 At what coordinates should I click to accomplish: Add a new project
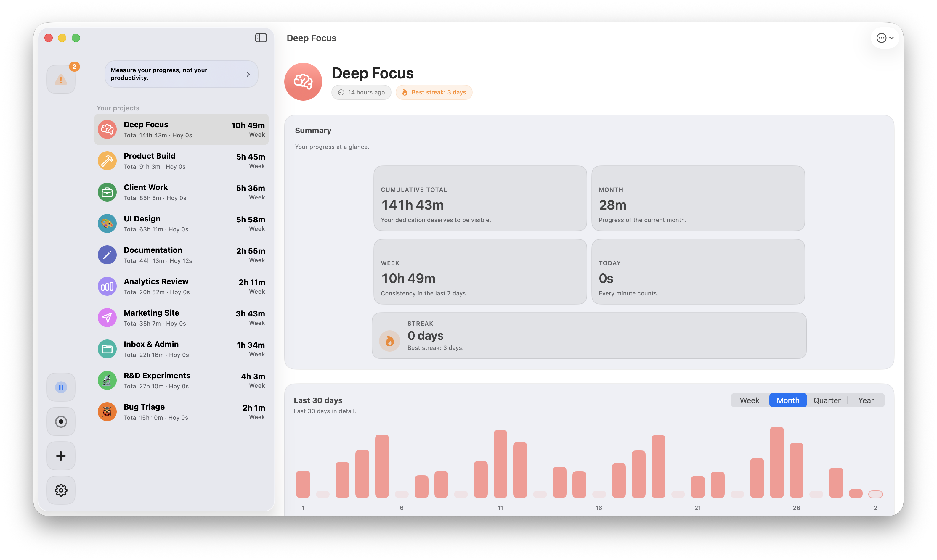tap(61, 456)
